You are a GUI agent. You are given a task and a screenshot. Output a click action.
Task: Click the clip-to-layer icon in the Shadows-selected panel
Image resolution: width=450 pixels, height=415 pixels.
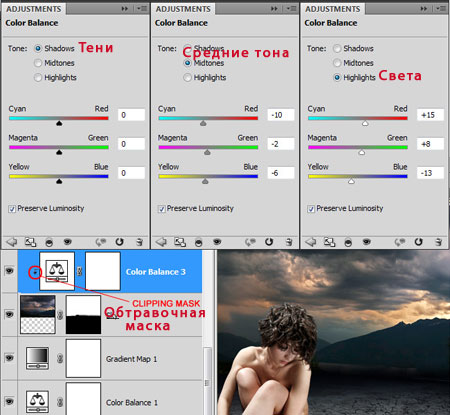(x=49, y=242)
